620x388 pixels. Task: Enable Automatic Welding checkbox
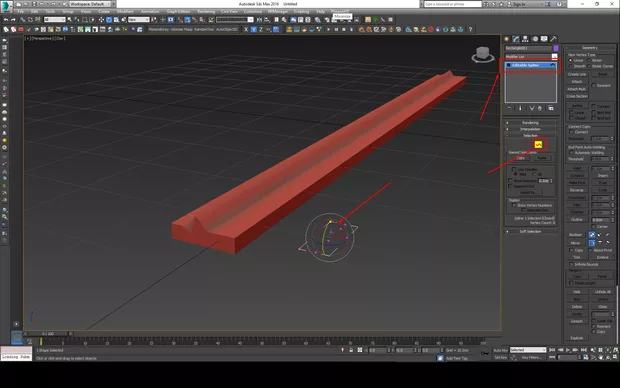point(571,153)
